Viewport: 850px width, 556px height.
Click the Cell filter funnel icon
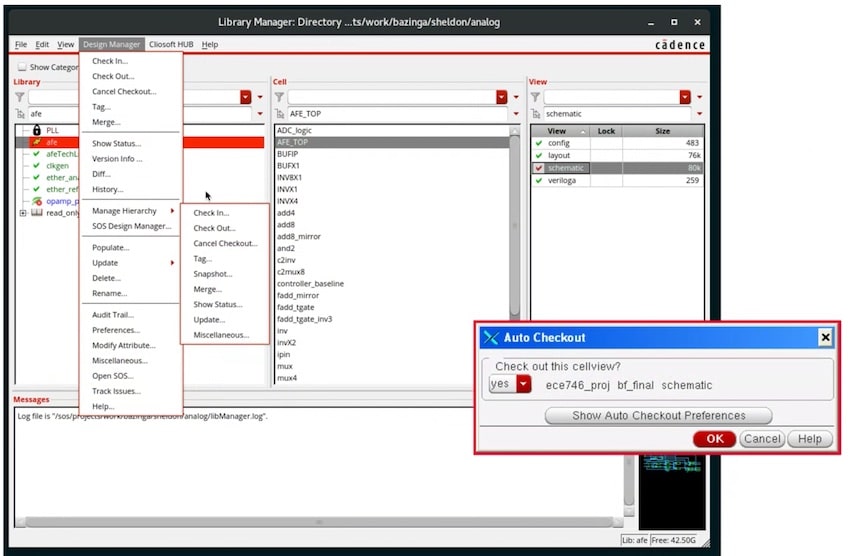pyautogui.click(x=279, y=97)
